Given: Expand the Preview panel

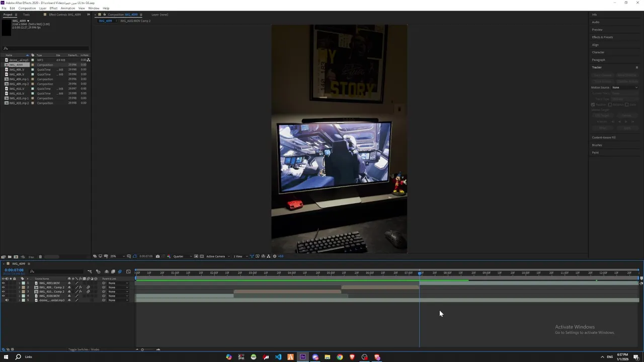Looking at the screenshot, I should [x=597, y=30].
